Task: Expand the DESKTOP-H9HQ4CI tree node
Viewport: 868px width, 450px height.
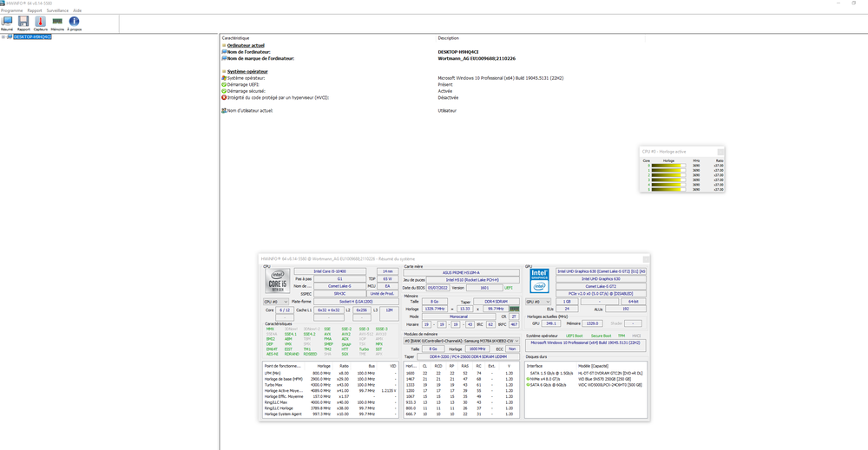Action: [x=3, y=37]
